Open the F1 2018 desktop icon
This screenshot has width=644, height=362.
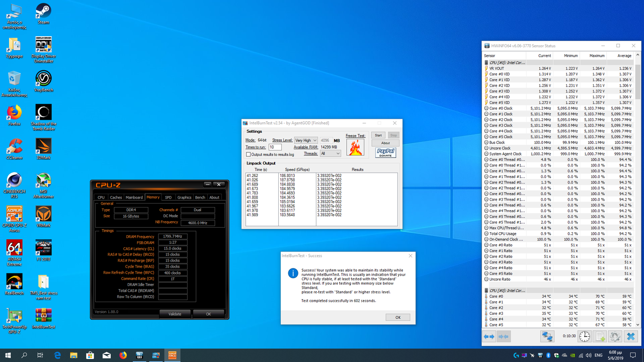(43, 250)
